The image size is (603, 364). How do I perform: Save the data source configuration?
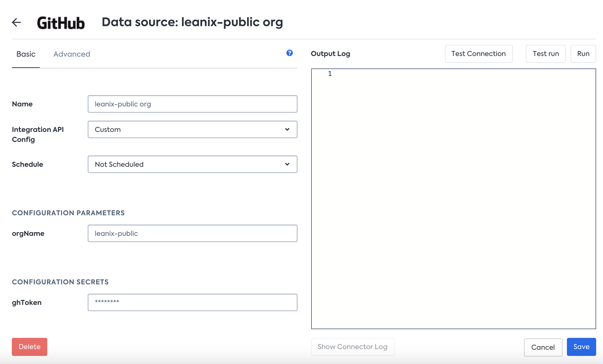[581, 347]
